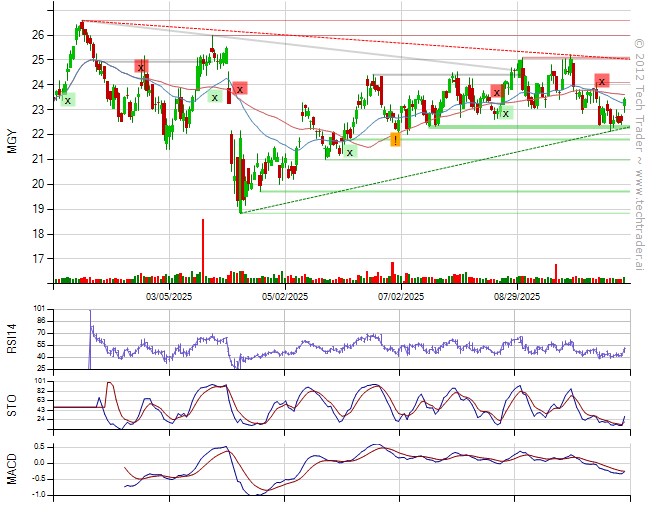Click the 03/05/2025 date label
The width and height of the screenshot is (657, 514).
pyautogui.click(x=169, y=297)
